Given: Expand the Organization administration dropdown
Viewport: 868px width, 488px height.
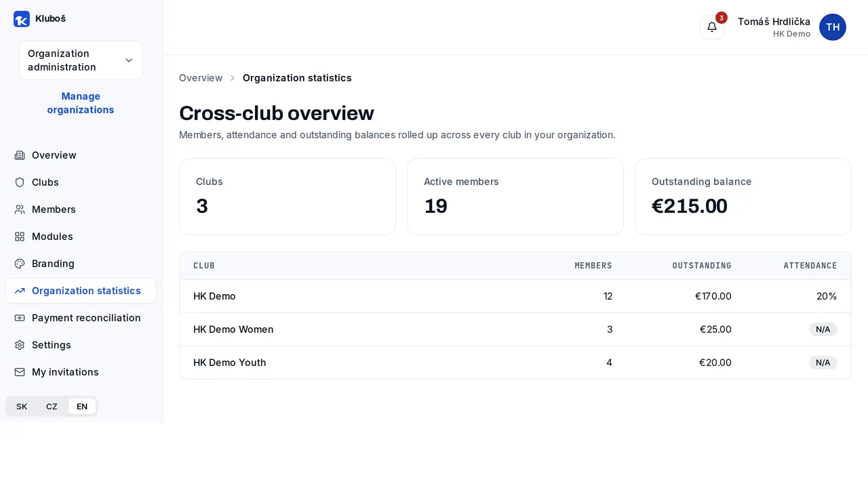Looking at the screenshot, I should (81, 60).
